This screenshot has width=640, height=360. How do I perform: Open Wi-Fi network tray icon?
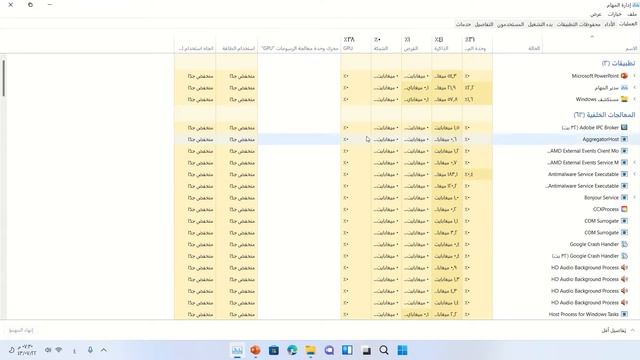pyautogui.click(x=59, y=350)
